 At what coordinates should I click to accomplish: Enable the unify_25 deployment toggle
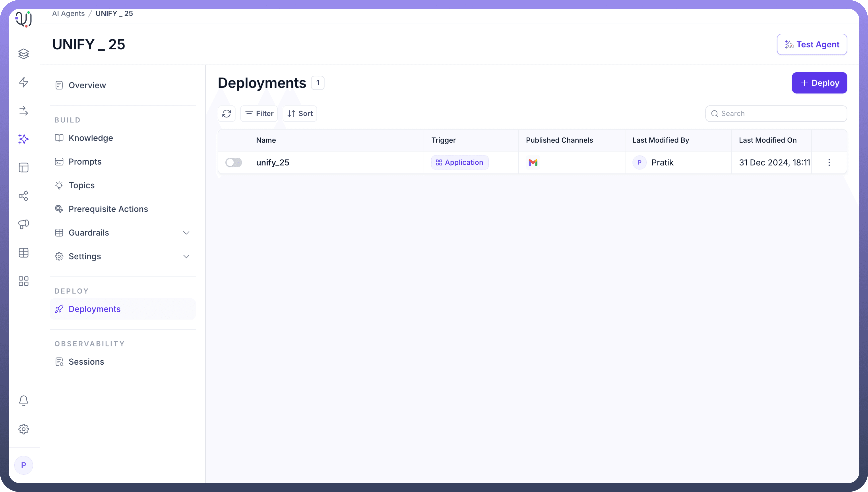(x=233, y=163)
